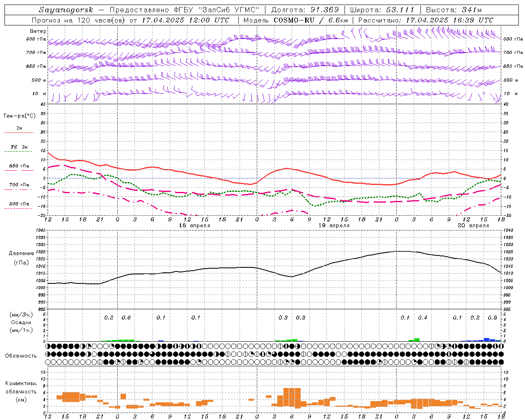
Task: Click the Осадки precipitation panel label
Action: click(x=21, y=322)
